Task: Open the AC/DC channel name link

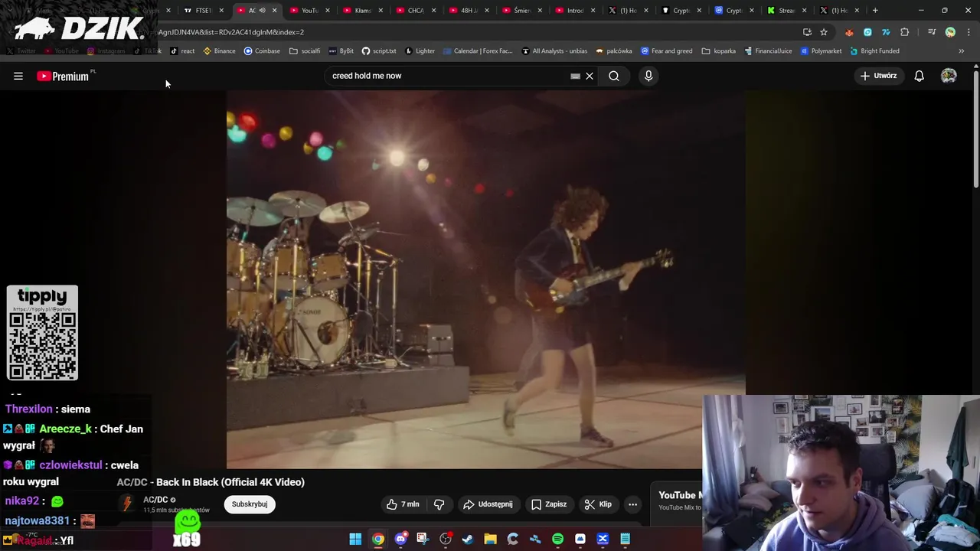Action: tap(155, 500)
